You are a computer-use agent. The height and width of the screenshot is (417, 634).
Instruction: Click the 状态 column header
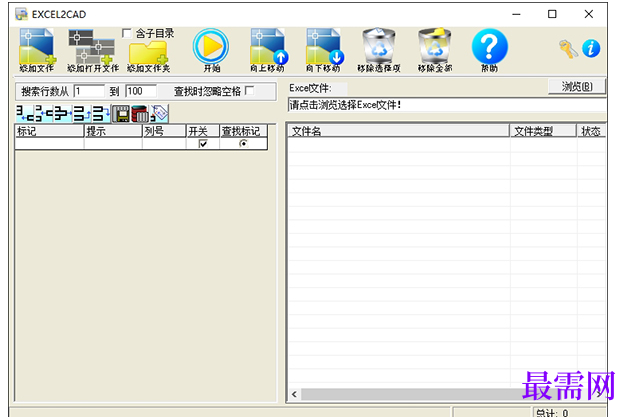pyautogui.click(x=591, y=131)
